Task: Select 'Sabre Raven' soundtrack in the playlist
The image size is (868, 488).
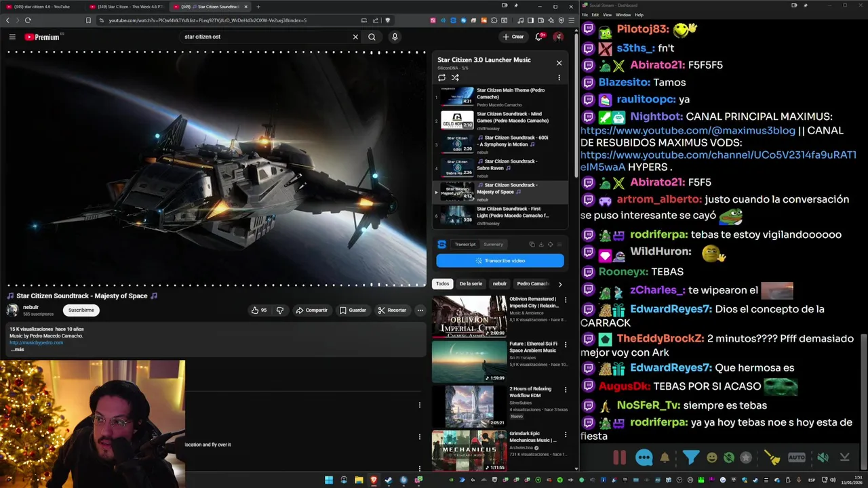Action: coord(500,168)
